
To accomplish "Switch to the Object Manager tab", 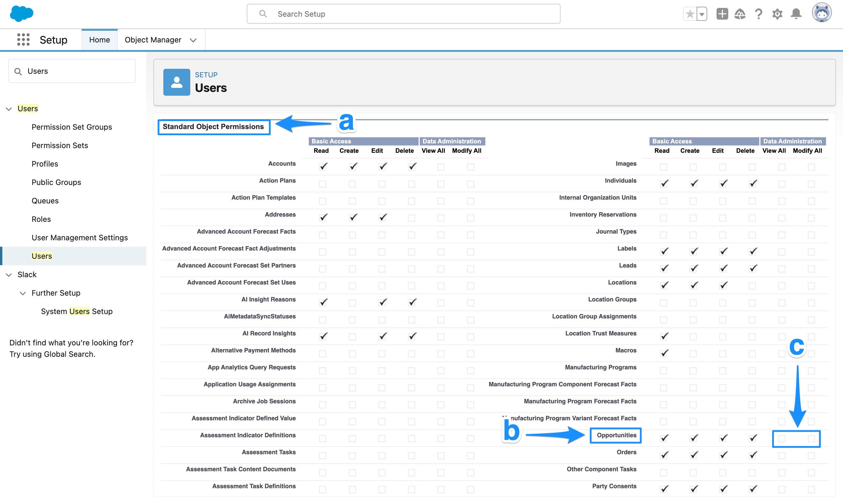I will coord(153,40).
